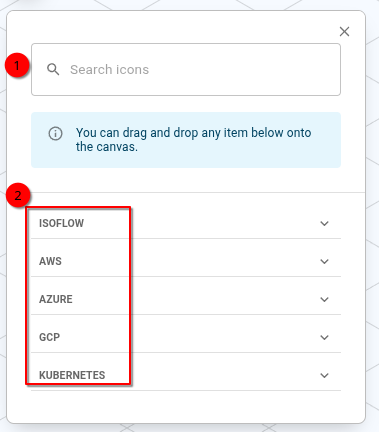Expand GCP icons with its chevron
The height and width of the screenshot is (432, 379).
[324, 337]
